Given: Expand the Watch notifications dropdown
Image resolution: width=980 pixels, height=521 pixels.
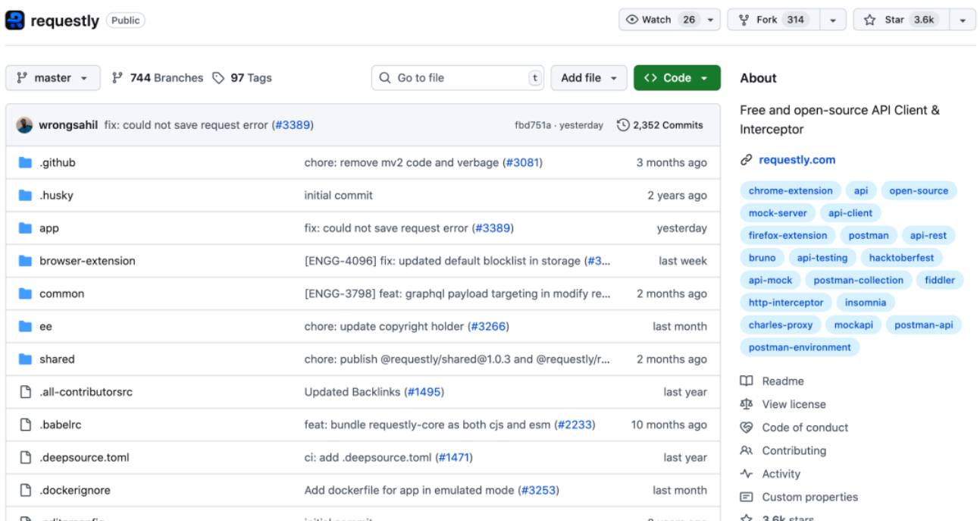Looking at the screenshot, I should click(x=711, y=20).
